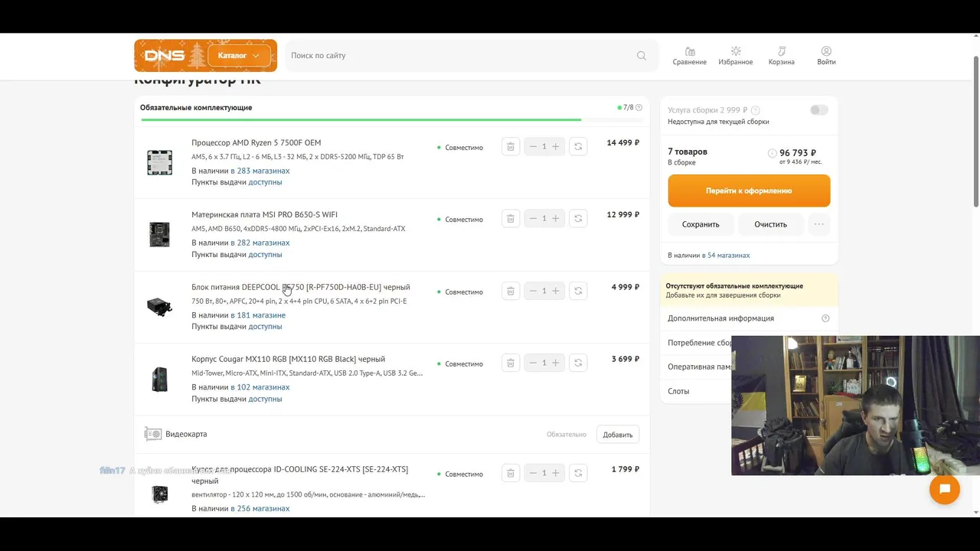The width and height of the screenshot is (980, 551).
Task: Decrease quantity of DEEPCOOL power supply
Action: point(533,291)
